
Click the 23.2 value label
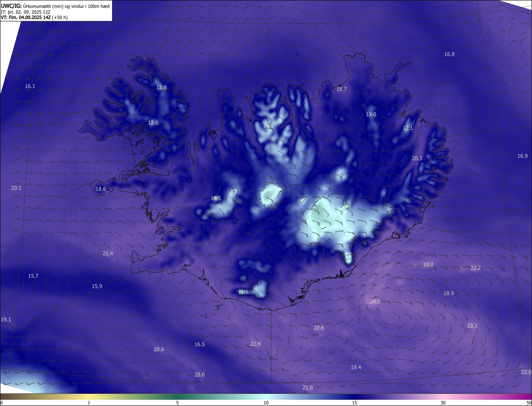click(428, 265)
